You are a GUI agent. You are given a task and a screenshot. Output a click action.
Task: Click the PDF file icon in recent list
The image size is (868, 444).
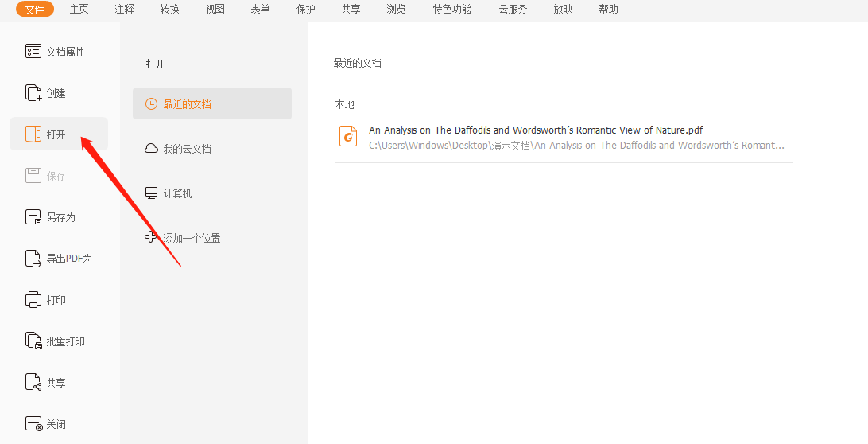[348, 137]
